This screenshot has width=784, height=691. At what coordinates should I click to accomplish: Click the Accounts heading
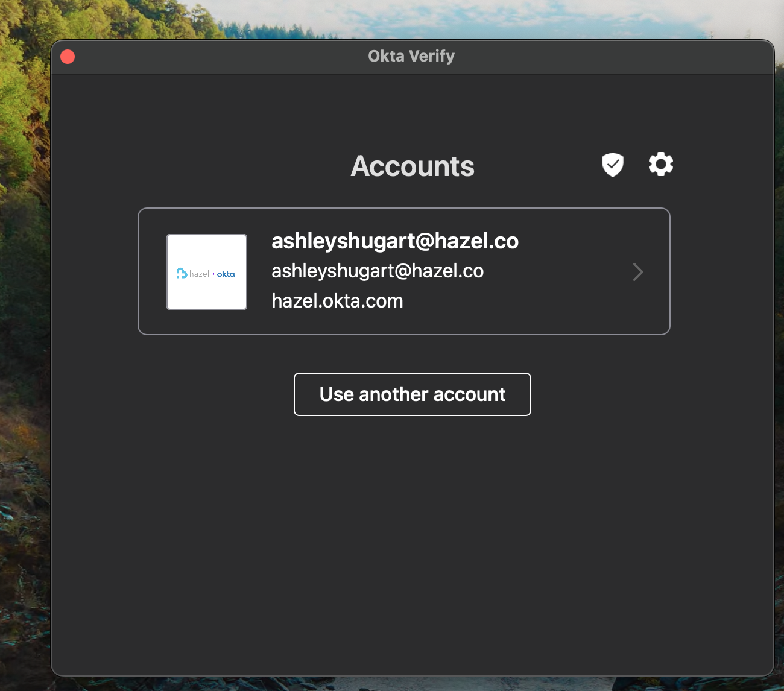413,166
